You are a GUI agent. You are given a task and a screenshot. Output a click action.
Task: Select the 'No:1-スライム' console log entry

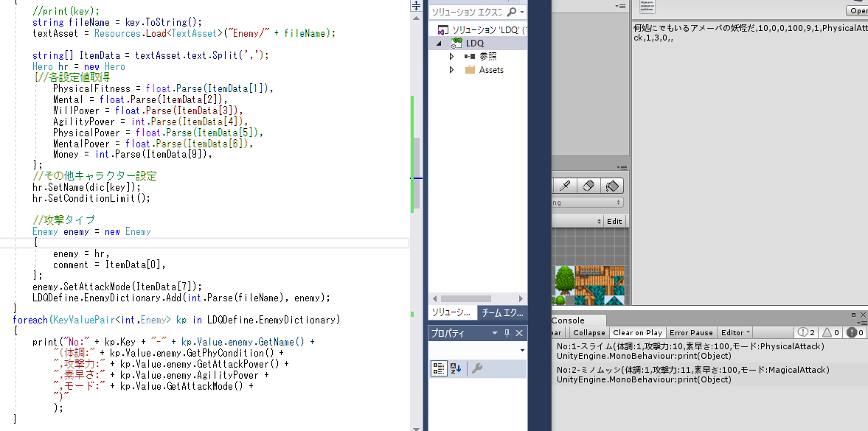[x=709, y=351]
